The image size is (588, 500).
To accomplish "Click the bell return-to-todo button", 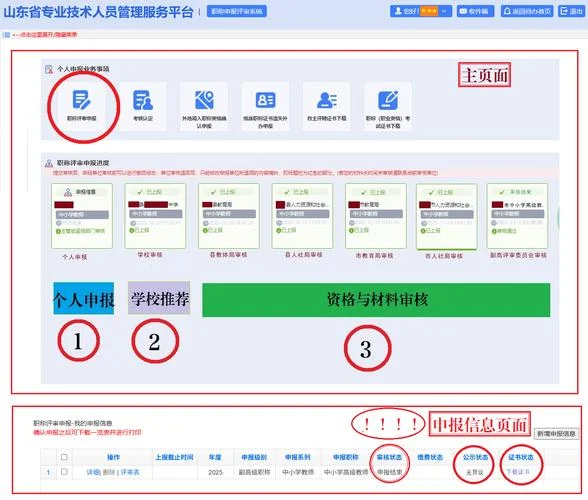I will [527, 11].
